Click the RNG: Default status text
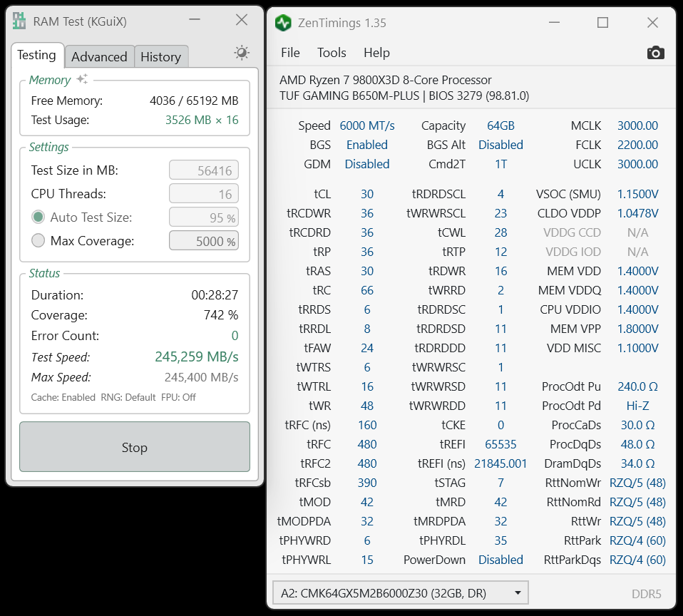The width and height of the screenshot is (683, 616). coord(128,397)
